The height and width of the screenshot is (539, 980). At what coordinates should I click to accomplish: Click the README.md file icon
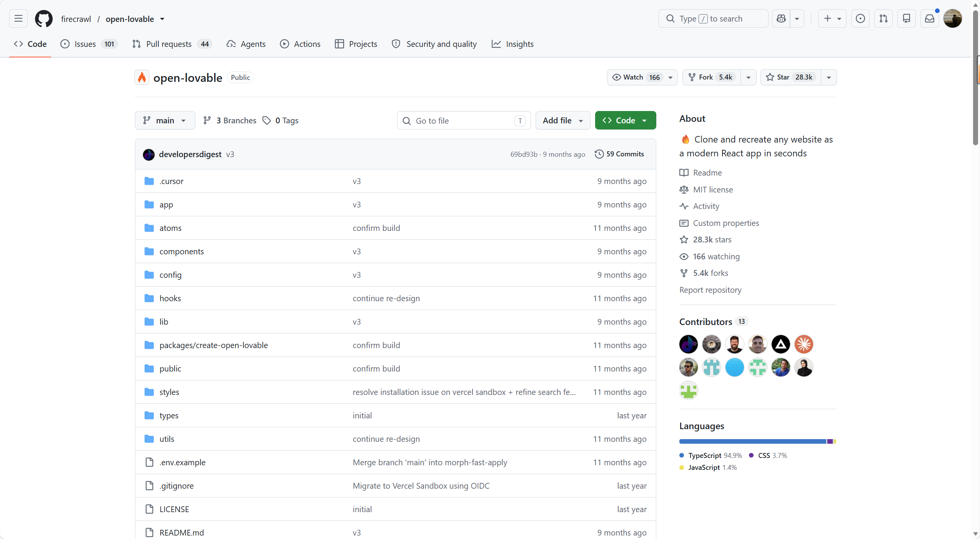(x=149, y=532)
